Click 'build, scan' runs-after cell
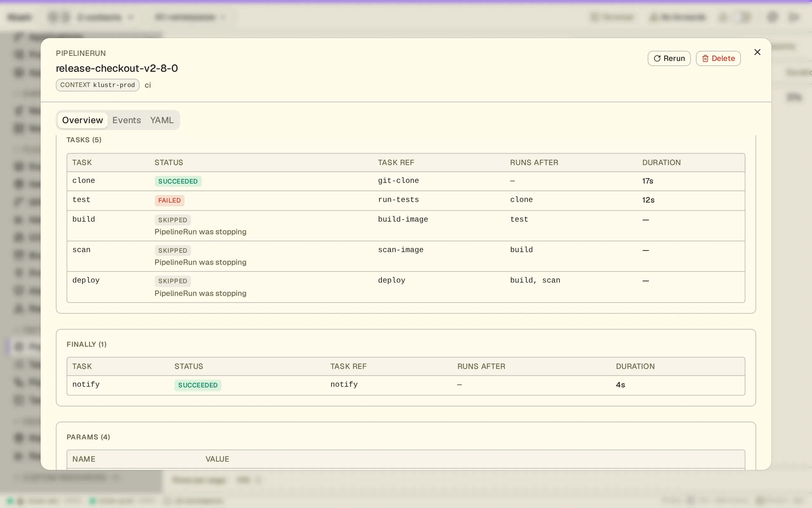Viewport: 812px width, 508px height. 535,281
